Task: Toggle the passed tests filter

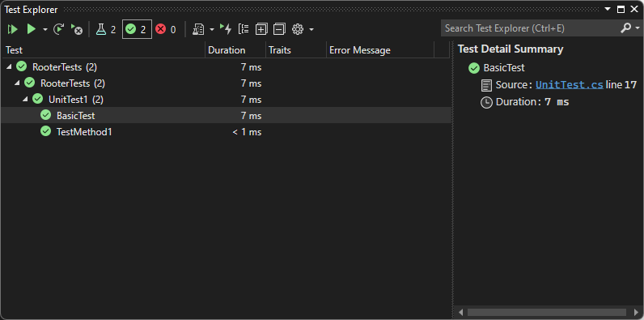Action: (138, 29)
